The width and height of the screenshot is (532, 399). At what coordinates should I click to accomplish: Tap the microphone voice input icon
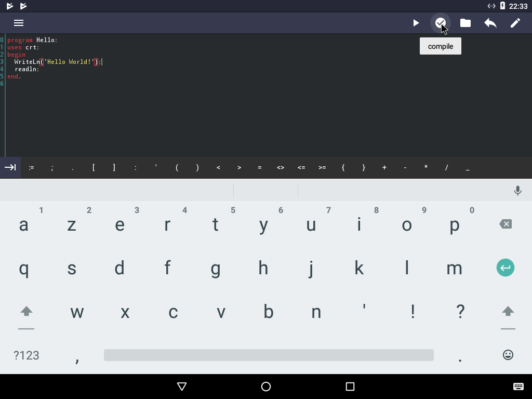pos(517,191)
